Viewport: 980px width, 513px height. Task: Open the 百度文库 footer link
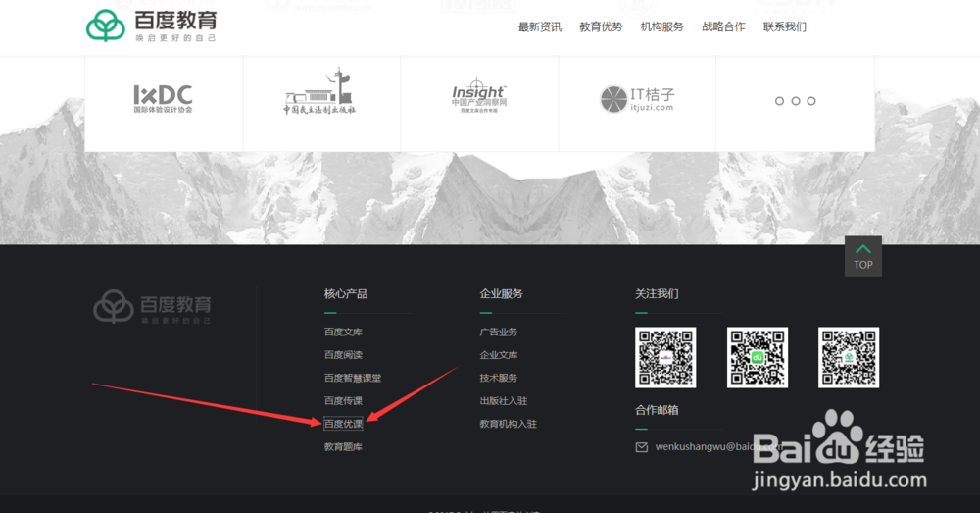343,333
